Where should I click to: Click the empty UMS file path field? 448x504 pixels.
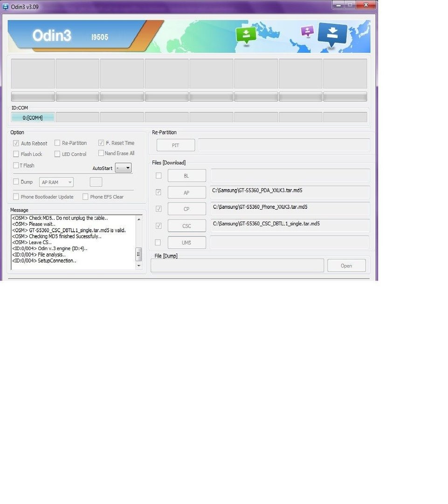click(x=289, y=242)
